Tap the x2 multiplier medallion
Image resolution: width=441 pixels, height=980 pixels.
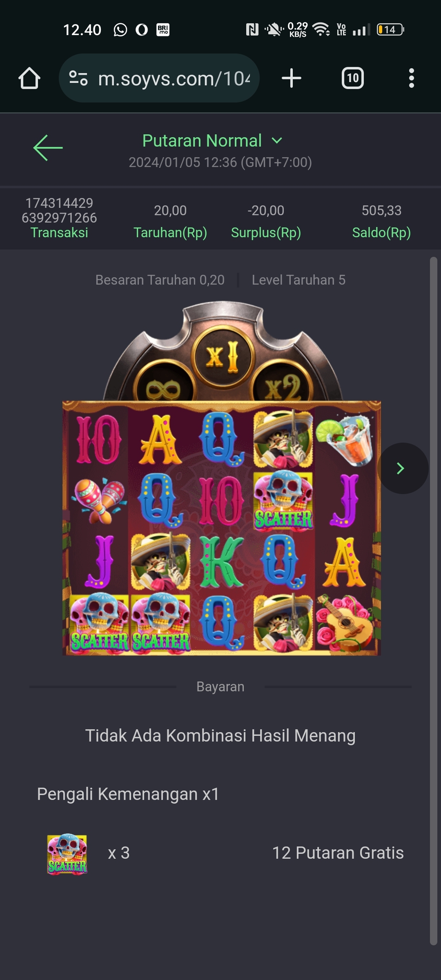tap(283, 385)
